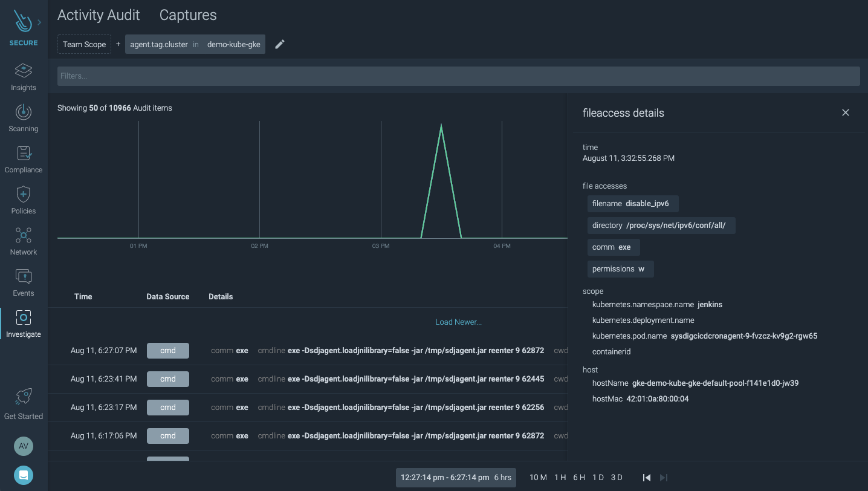The height and width of the screenshot is (491, 868).
Task: Click the Team Scope button
Action: 84,44
